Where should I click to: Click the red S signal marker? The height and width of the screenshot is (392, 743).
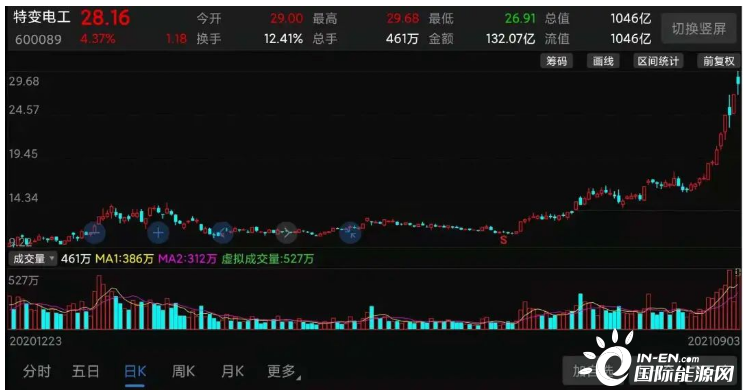[504, 240]
